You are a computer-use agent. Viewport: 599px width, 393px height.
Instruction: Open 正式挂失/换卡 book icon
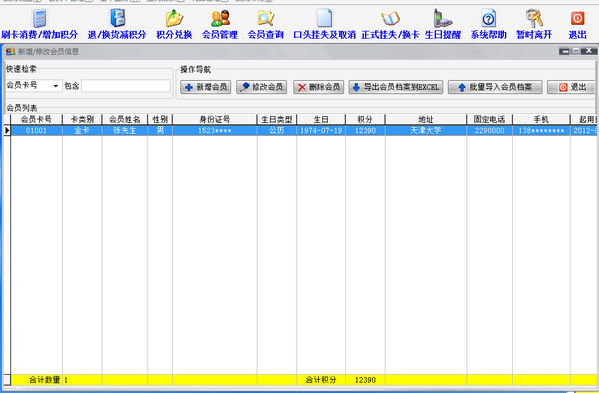[390, 18]
